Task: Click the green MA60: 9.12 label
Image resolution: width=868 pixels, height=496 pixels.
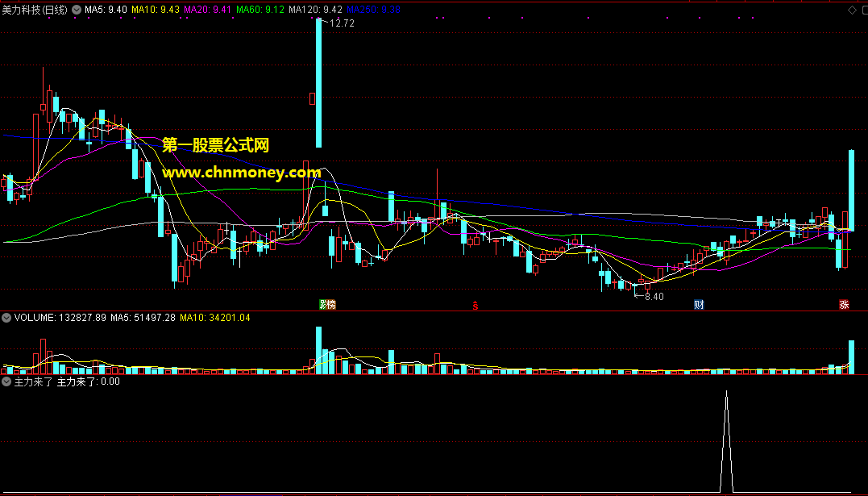Action: [x=260, y=10]
